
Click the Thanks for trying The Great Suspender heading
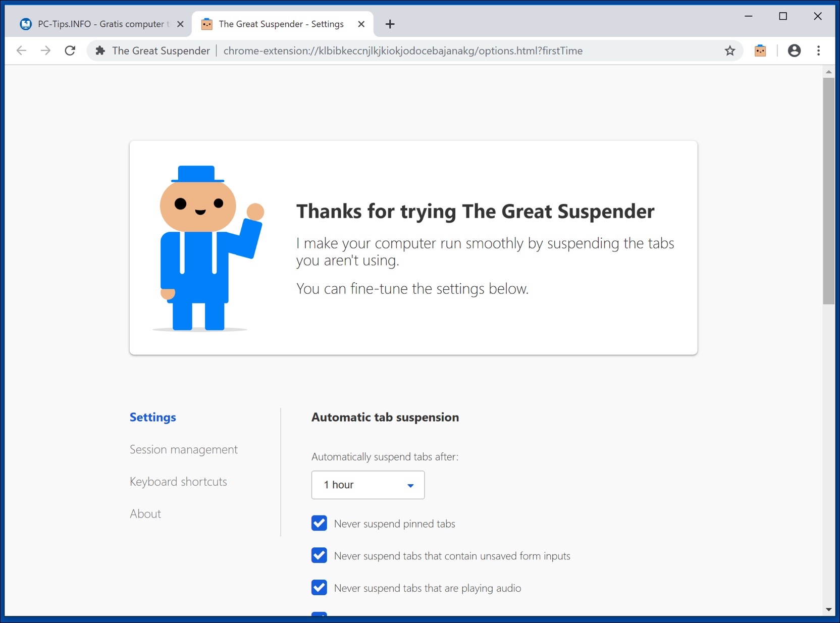coord(476,212)
